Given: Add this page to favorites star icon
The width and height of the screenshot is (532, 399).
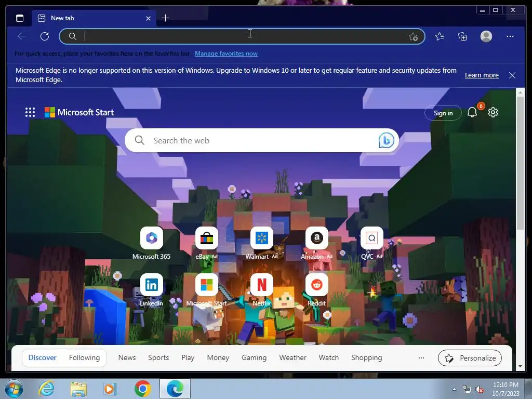Looking at the screenshot, I should tap(413, 36).
